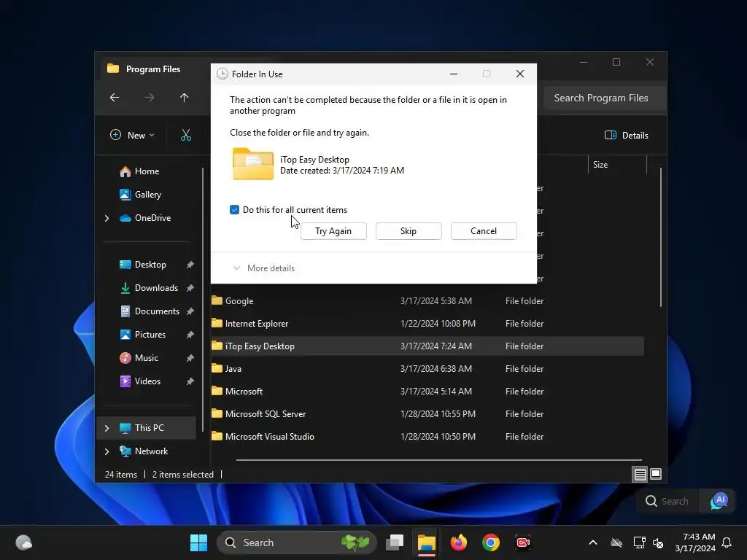
Task: Select the Microsoft Visual Studio folder
Action: pos(427,437)
